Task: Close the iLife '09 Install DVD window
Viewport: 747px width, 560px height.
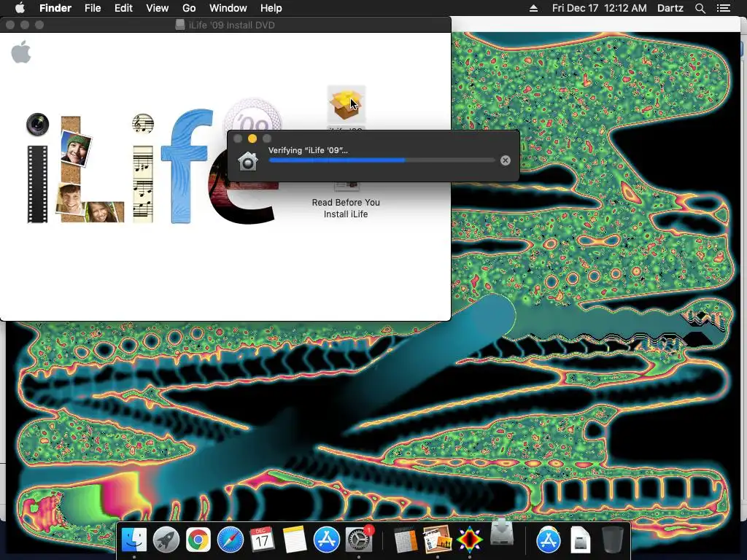Action: click(10, 25)
